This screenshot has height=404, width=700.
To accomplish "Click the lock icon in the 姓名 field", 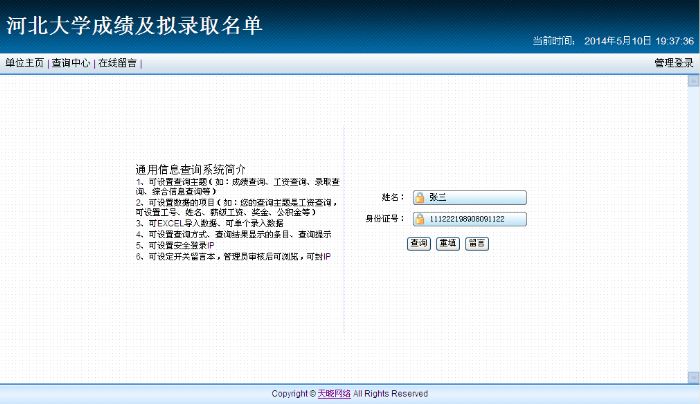I will coord(420,197).
